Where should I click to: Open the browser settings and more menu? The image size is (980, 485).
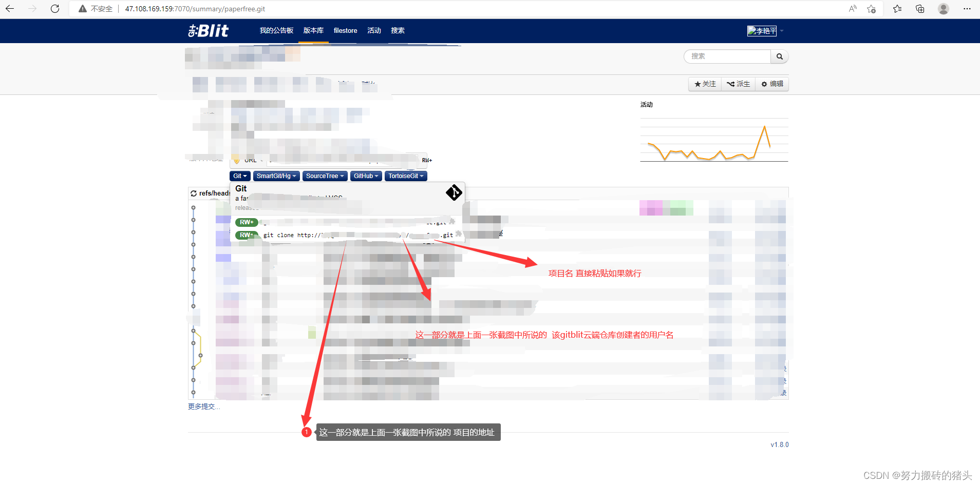(x=967, y=9)
